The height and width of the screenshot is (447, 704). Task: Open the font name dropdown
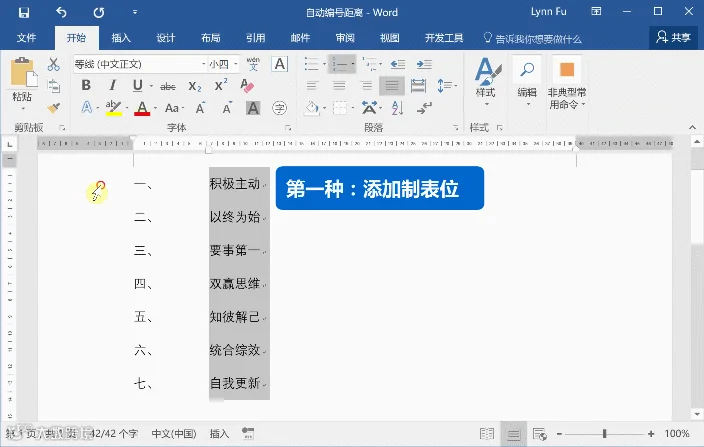pyautogui.click(x=203, y=64)
